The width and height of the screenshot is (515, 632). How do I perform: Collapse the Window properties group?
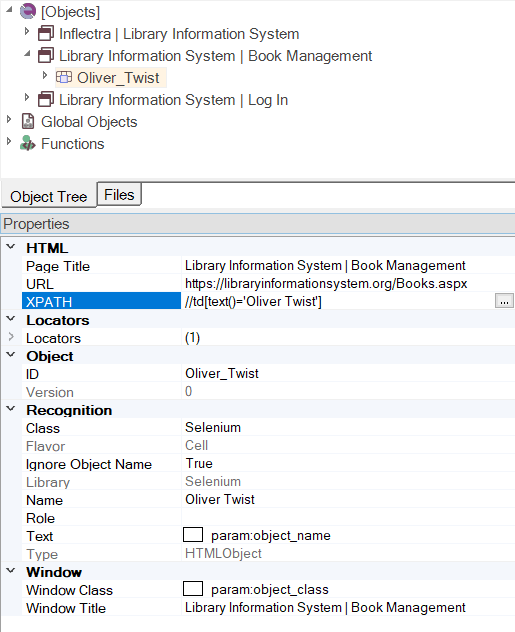click(11, 571)
